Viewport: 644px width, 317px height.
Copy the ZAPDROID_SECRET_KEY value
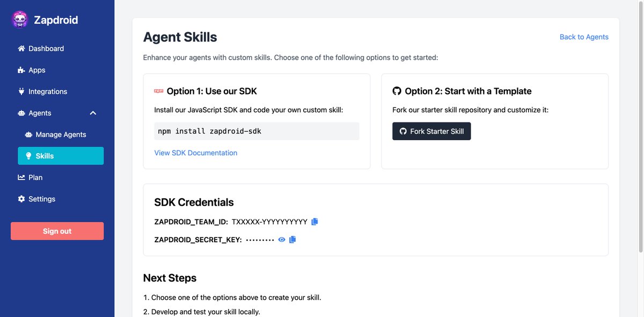coord(292,240)
